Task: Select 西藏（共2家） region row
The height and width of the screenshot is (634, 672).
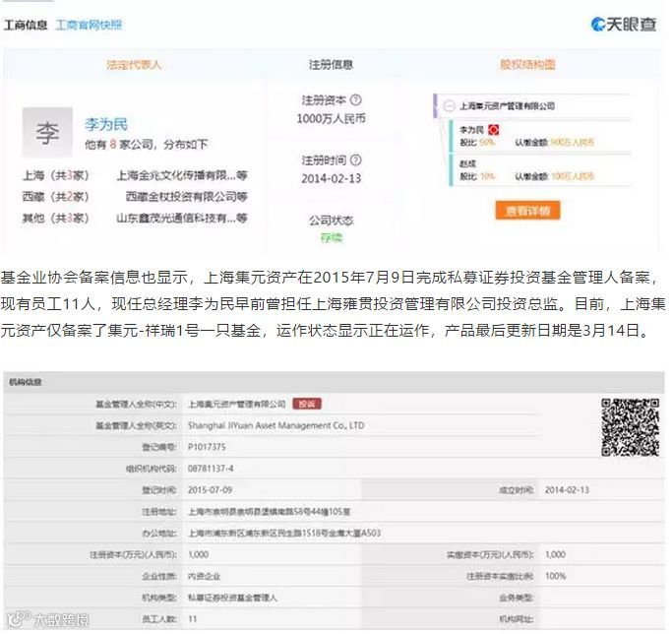Action: point(56,197)
